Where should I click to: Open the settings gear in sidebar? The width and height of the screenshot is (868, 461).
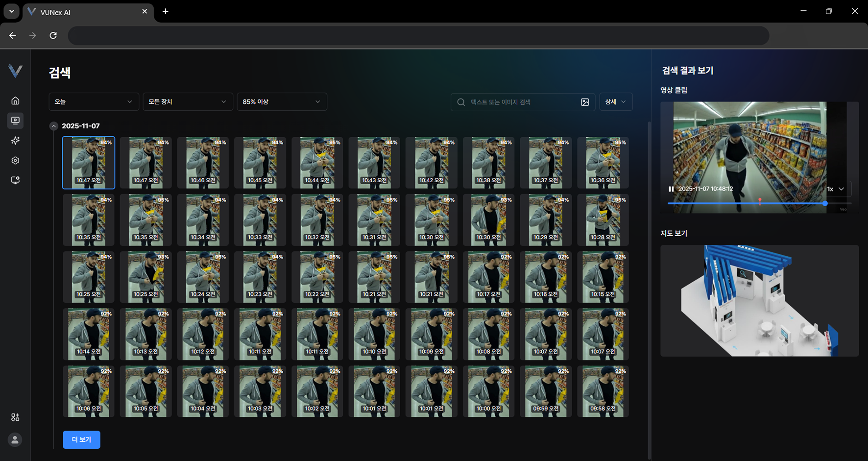[x=15, y=161]
